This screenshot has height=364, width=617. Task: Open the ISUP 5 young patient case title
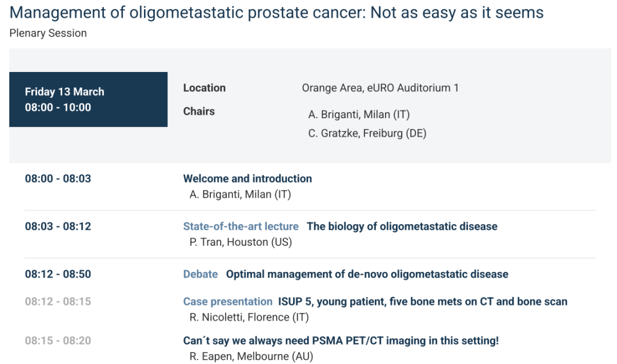(422, 301)
